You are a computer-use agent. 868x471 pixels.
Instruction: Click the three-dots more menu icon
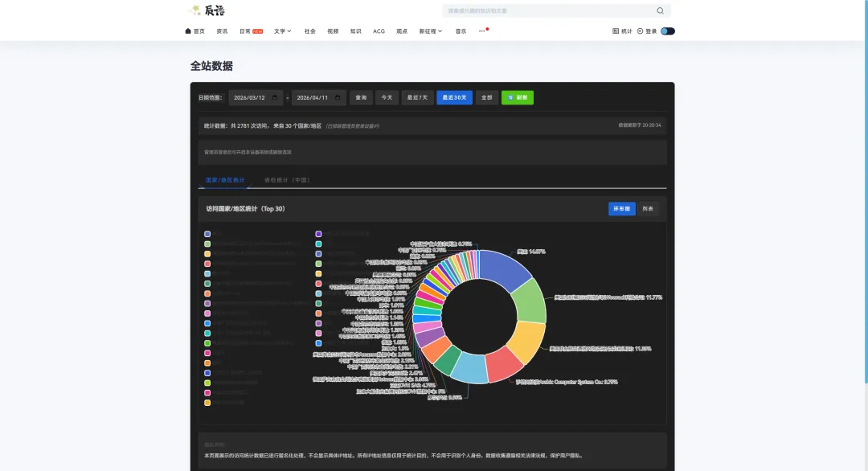482,31
